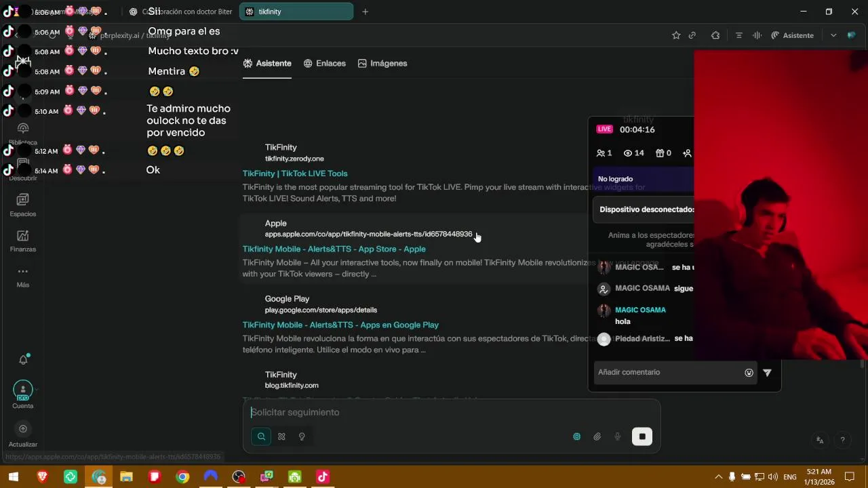Click the Actualizar upgrade icon
Image resolution: width=868 pixels, height=488 pixels.
click(x=22, y=429)
